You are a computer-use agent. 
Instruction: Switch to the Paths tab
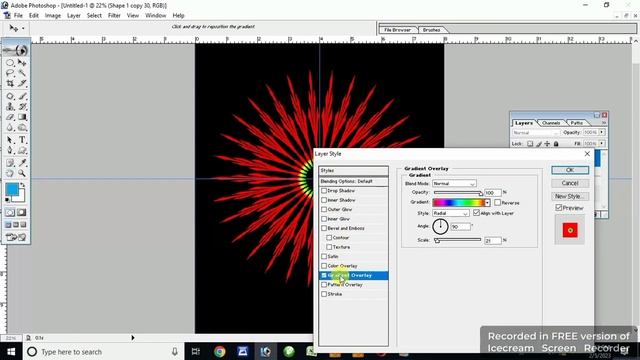(576, 123)
